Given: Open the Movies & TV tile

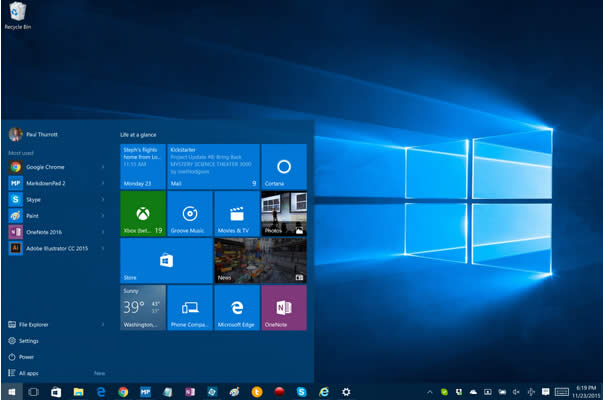Looking at the screenshot, I should click(236, 214).
